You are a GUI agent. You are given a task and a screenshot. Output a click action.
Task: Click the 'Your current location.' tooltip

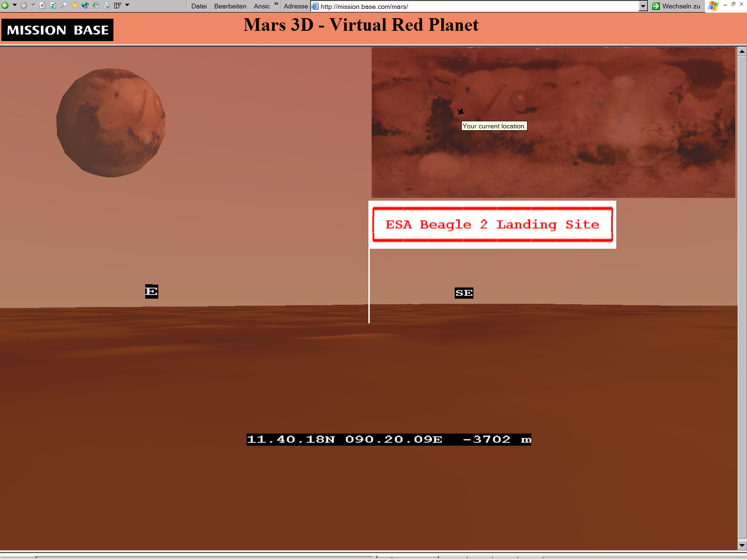click(494, 126)
